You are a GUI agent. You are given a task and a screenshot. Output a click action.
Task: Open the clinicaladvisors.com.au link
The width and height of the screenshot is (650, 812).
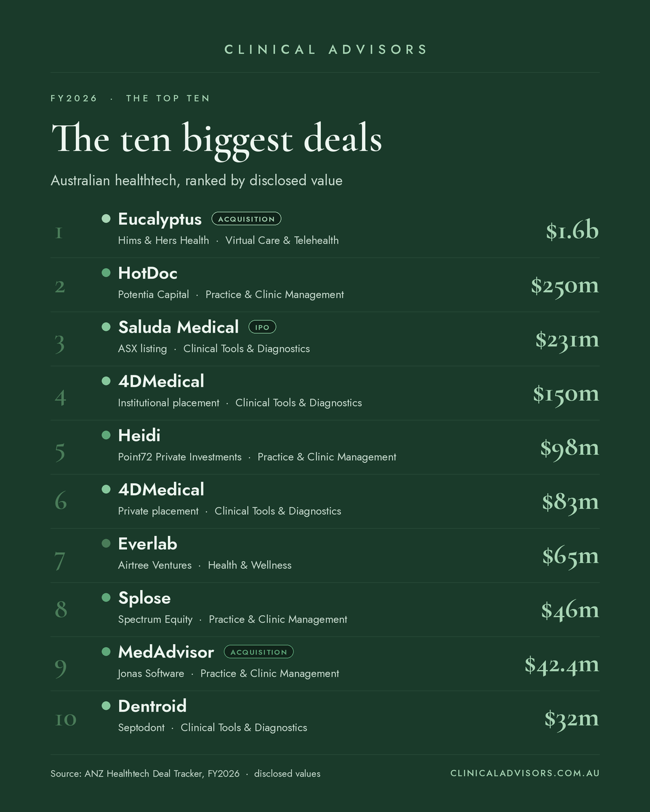tap(525, 773)
